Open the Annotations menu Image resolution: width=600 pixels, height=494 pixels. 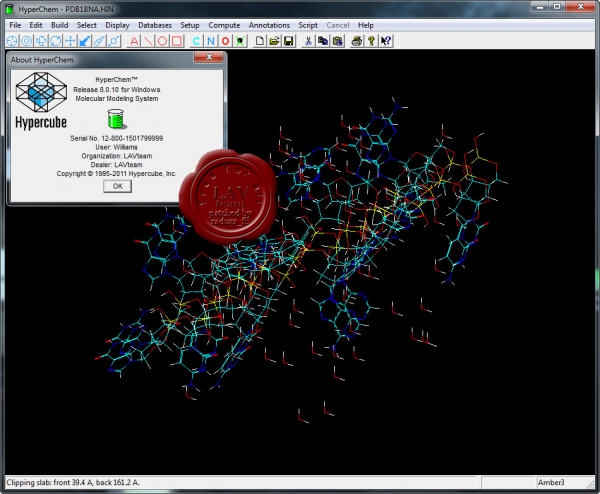coord(269,25)
